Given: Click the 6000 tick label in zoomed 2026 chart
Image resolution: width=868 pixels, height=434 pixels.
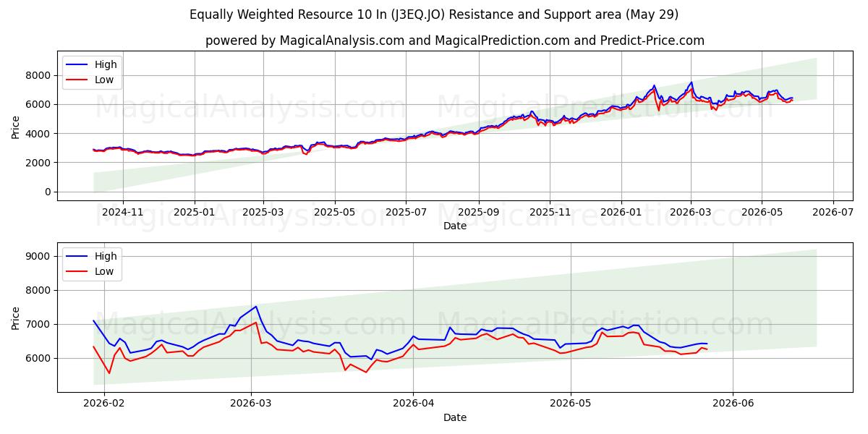Looking at the screenshot, I should click(x=40, y=358).
